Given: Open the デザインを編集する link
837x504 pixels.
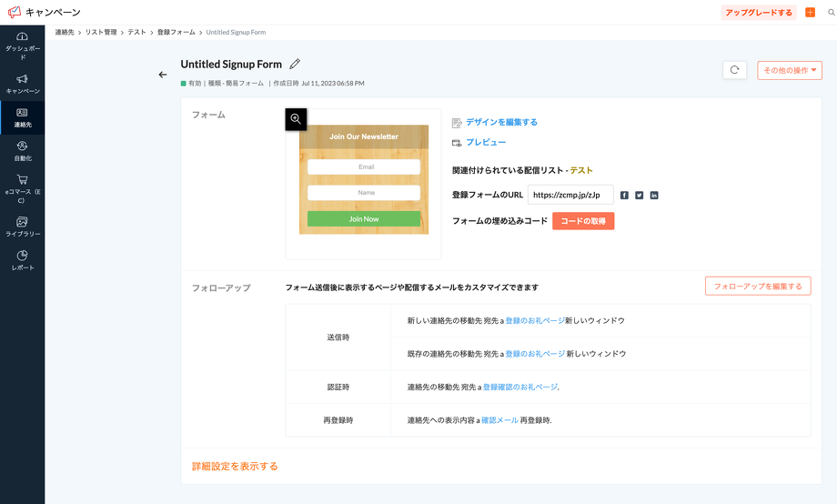Looking at the screenshot, I should [x=501, y=122].
